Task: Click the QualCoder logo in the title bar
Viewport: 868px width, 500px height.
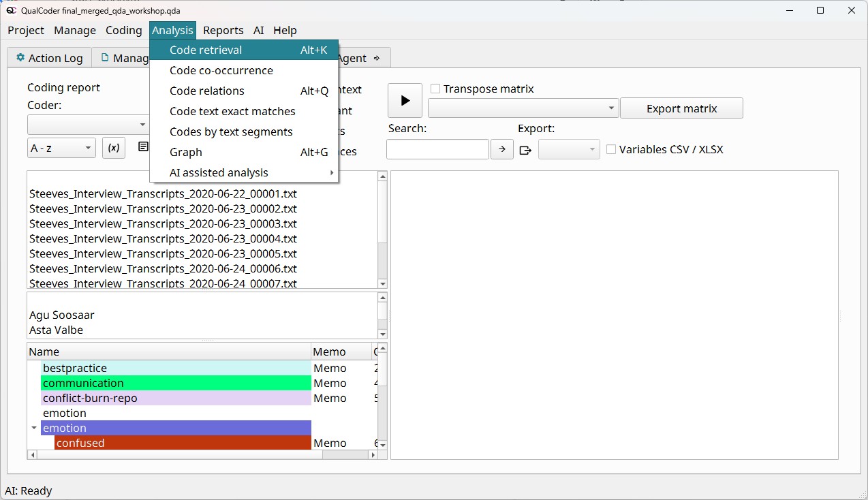Action: [x=12, y=11]
